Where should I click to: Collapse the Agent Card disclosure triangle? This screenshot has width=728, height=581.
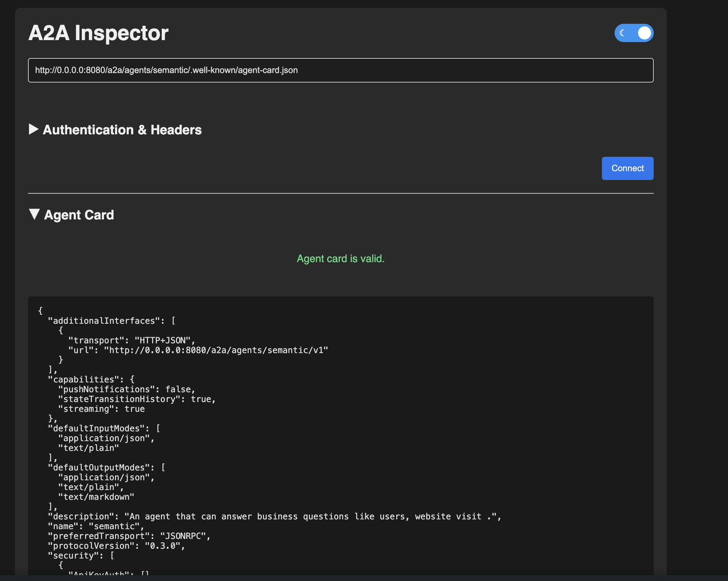pyautogui.click(x=34, y=214)
